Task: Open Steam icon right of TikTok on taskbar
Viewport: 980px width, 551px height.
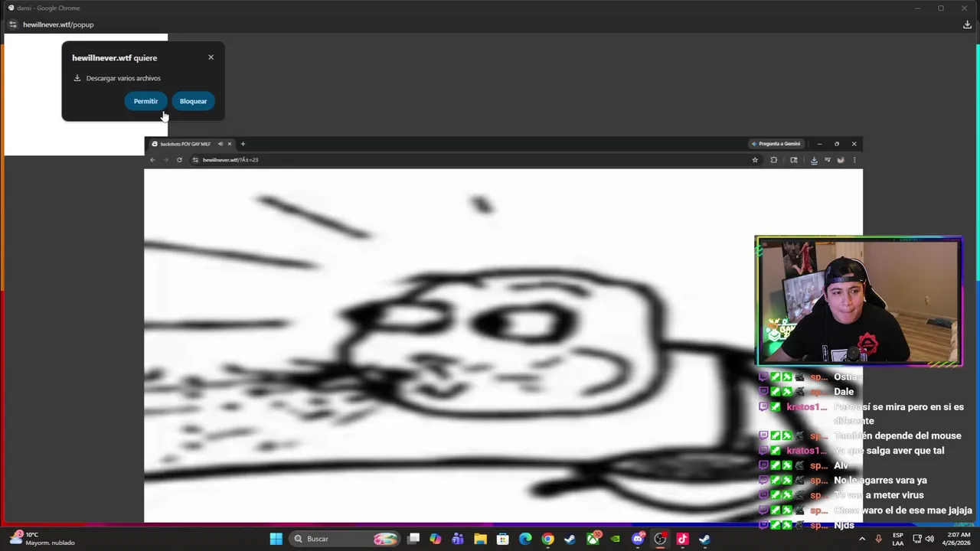Action: tap(704, 539)
